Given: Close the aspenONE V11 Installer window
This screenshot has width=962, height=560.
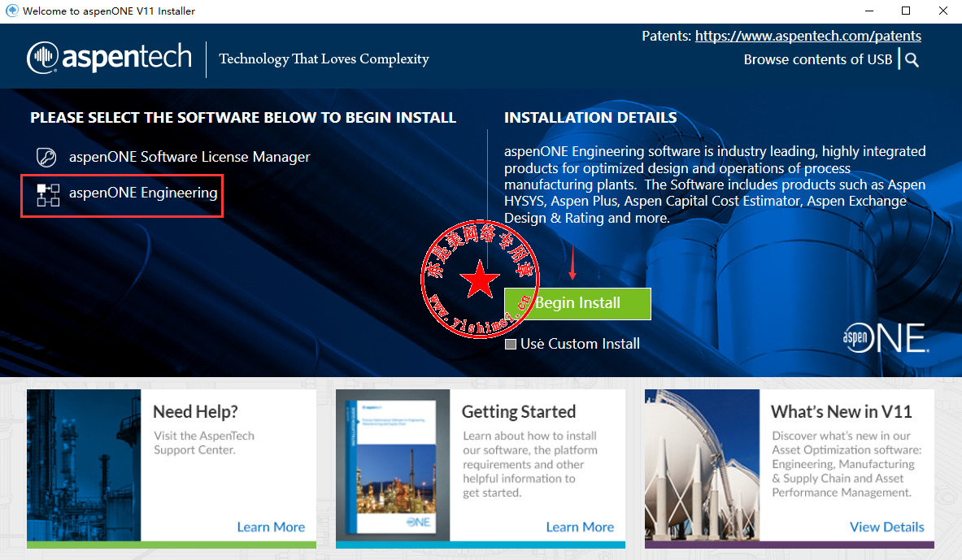Looking at the screenshot, I should click(943, 11).
